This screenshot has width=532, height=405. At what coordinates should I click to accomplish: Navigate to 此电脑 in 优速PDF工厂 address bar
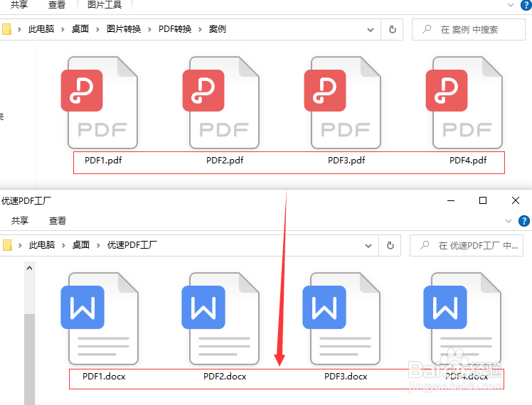point(42,244)
